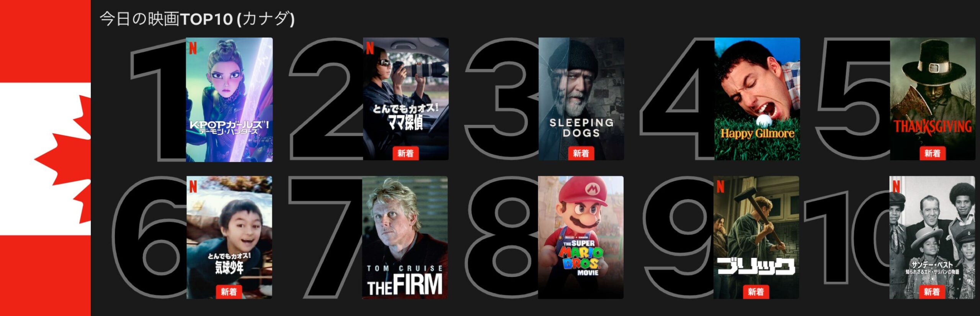Choose the サンデー・ベスト Ed Sullivan poster
Viewport: 980px width, 316px height.
[932, 237]
